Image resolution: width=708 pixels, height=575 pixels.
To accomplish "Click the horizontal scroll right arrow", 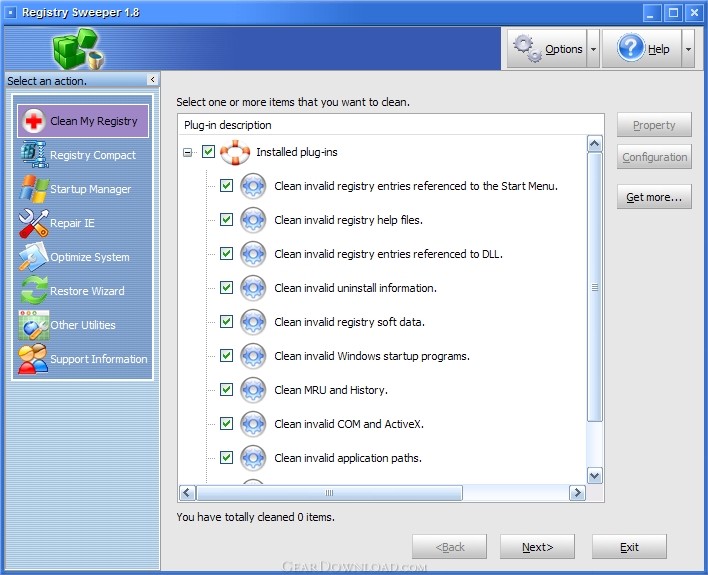I will (577, 493).
